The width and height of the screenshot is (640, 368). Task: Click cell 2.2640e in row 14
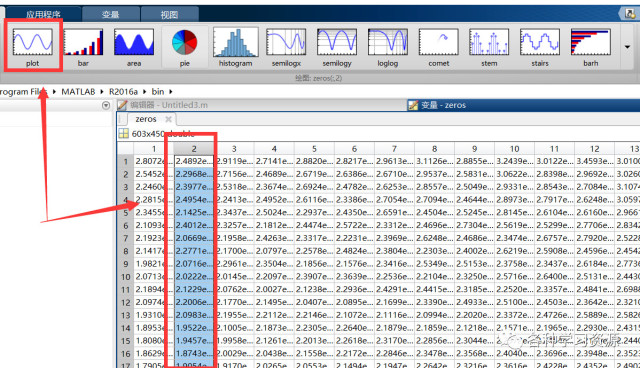coord(354,328)
